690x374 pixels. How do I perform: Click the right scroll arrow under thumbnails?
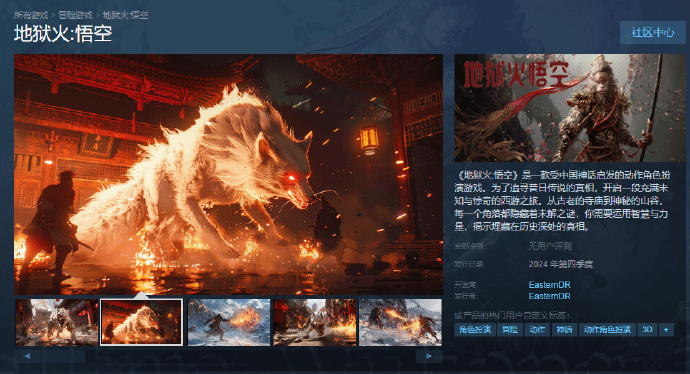click(x=429, y=356)
